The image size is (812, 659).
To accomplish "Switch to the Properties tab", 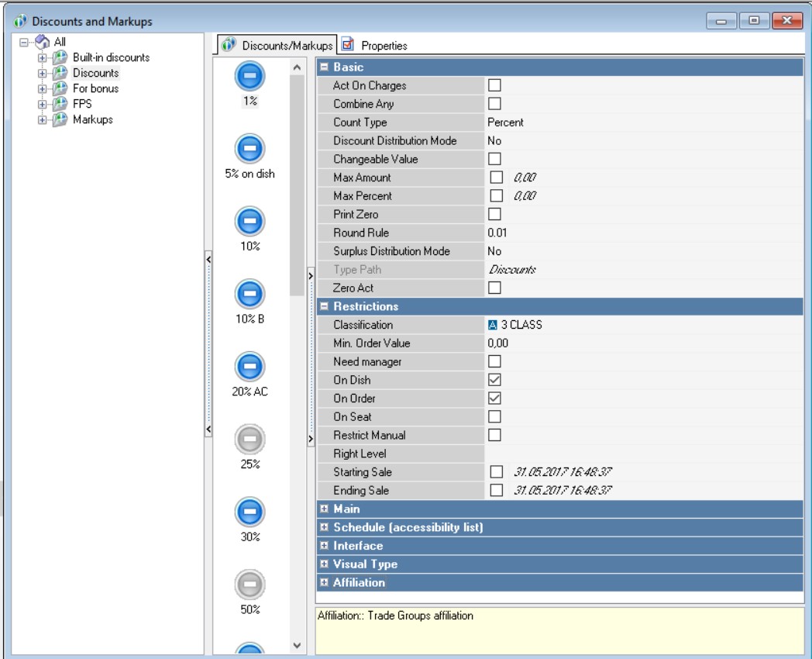I will tap(377, 46).
